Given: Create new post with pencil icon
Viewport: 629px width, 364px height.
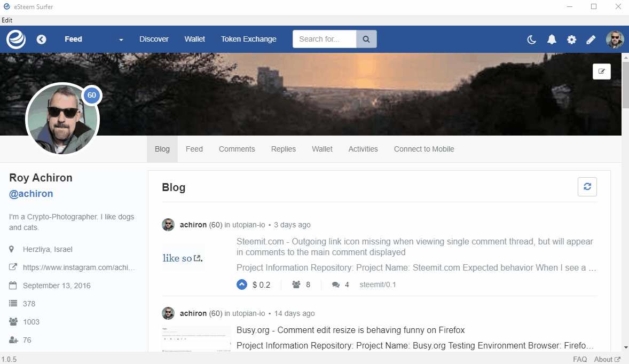Looking at the screenshot, I should [591, 39].
